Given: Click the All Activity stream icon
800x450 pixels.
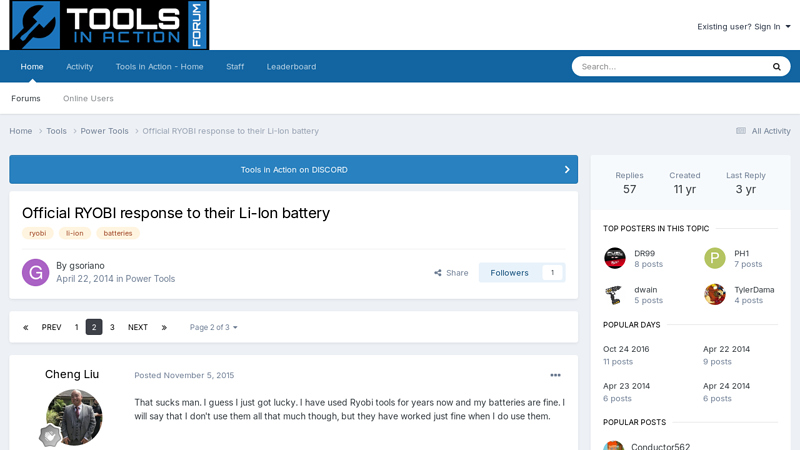Looking at the screenshot, I should pyautogui.click(x=741, y=131).
